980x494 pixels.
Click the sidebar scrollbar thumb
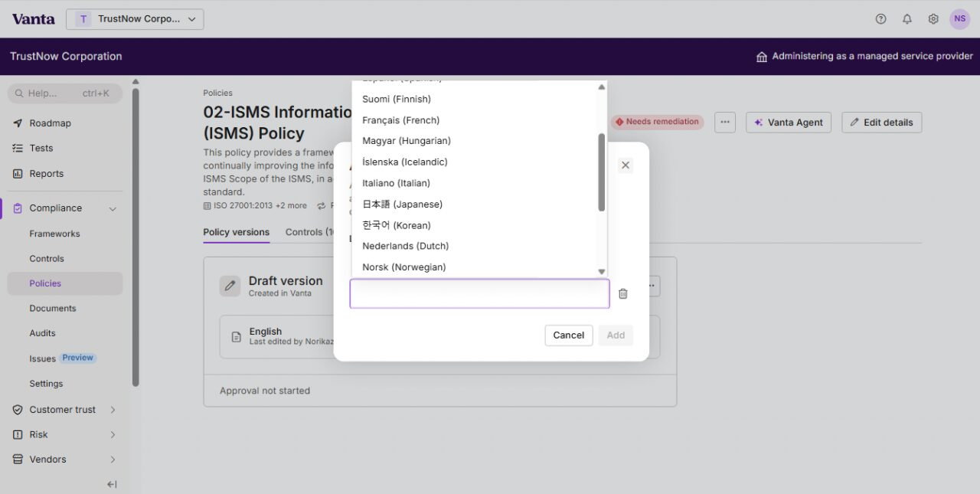point(136,237)
